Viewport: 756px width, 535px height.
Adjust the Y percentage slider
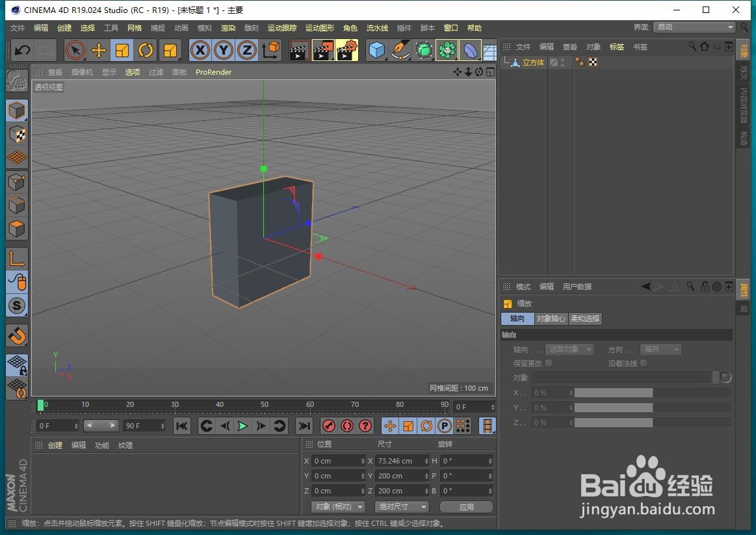[x=653, y=408]
